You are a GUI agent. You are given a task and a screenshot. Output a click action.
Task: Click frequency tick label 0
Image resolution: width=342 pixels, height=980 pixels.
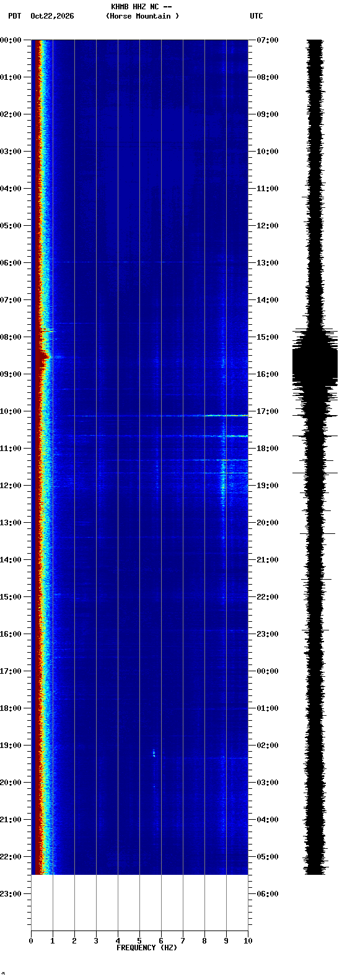[31, 941]
